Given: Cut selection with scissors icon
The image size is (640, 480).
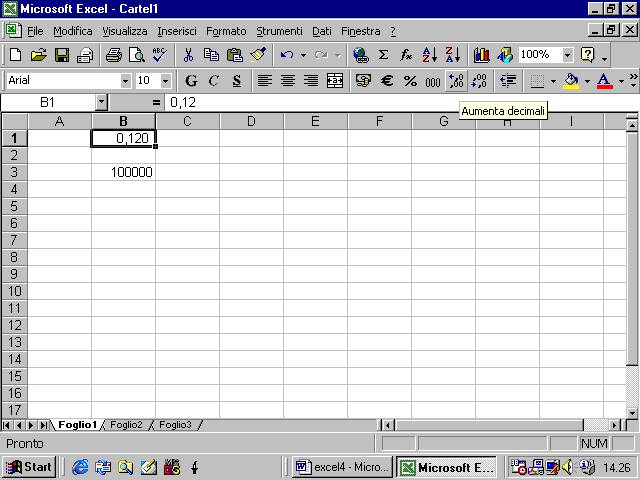Looking at the screenshot, I should [x=188, y=55].
